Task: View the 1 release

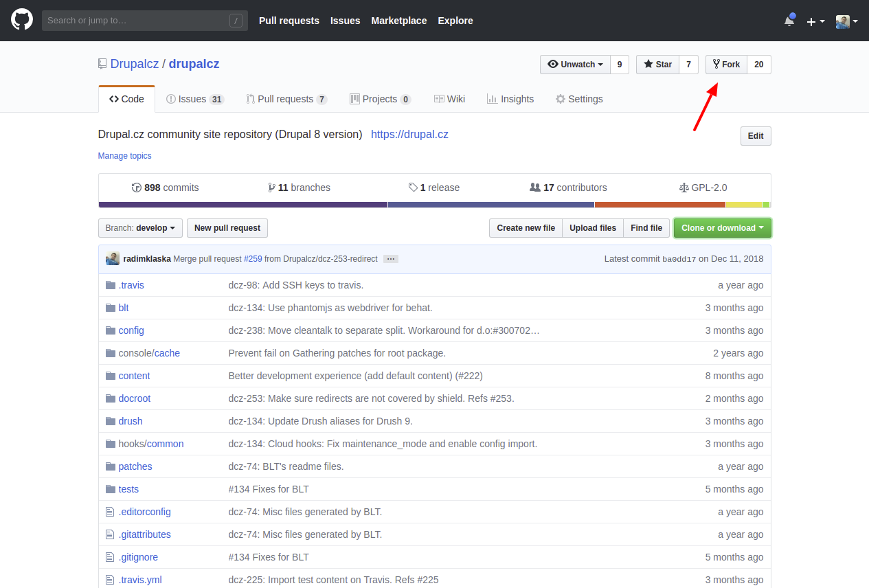Action: click(x=434, y=188)
